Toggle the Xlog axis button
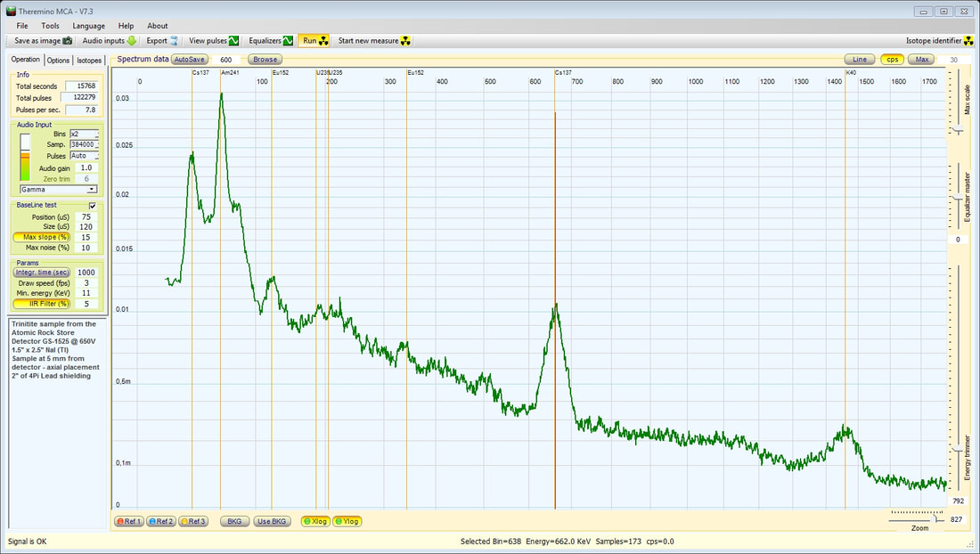The height and width of the screenshot is (554, 980). [315, 521]
